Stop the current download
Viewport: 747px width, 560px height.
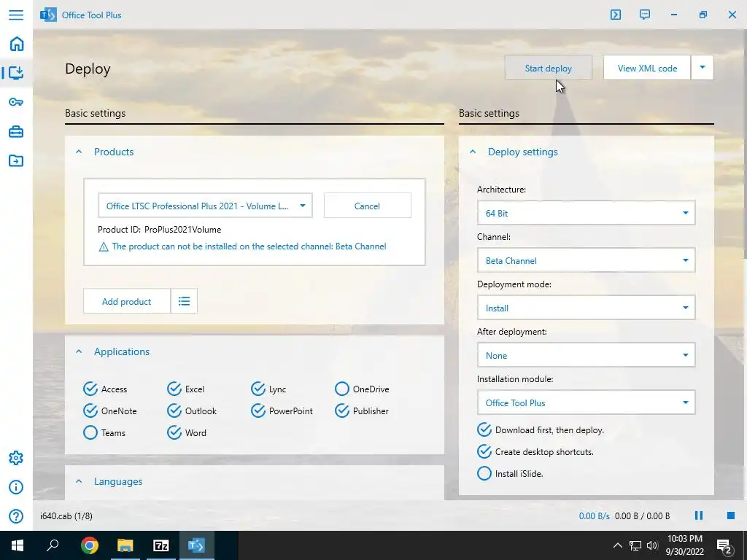click(730, 516)
